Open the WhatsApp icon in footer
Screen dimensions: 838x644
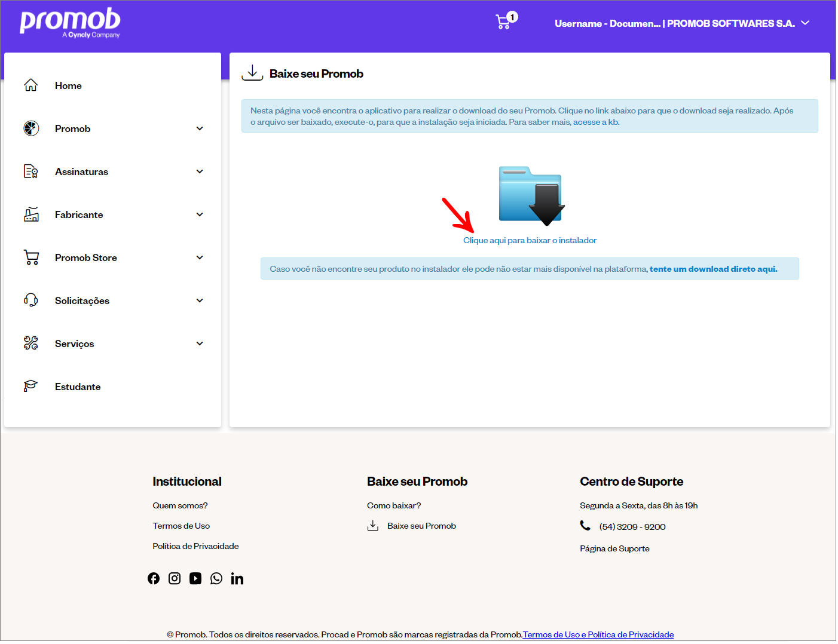(x=216, y=578)
